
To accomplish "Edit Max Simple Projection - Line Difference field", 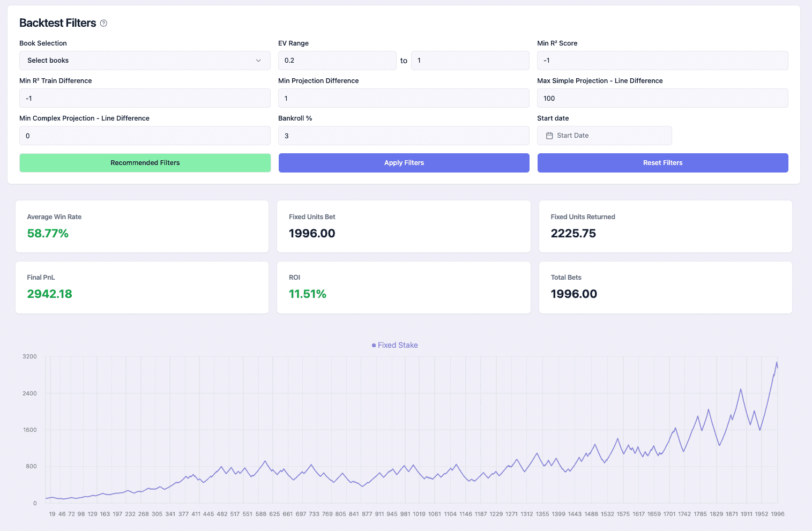I will click(x=662, y=98).
